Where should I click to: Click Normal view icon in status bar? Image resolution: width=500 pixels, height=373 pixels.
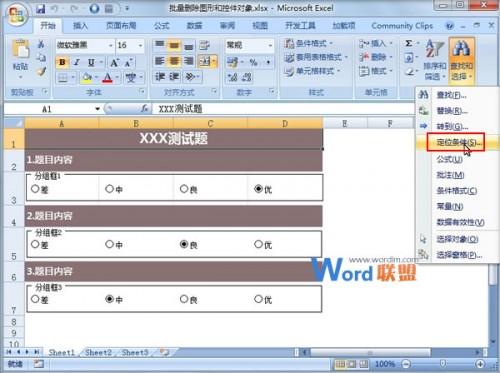[x=339, y=364]
